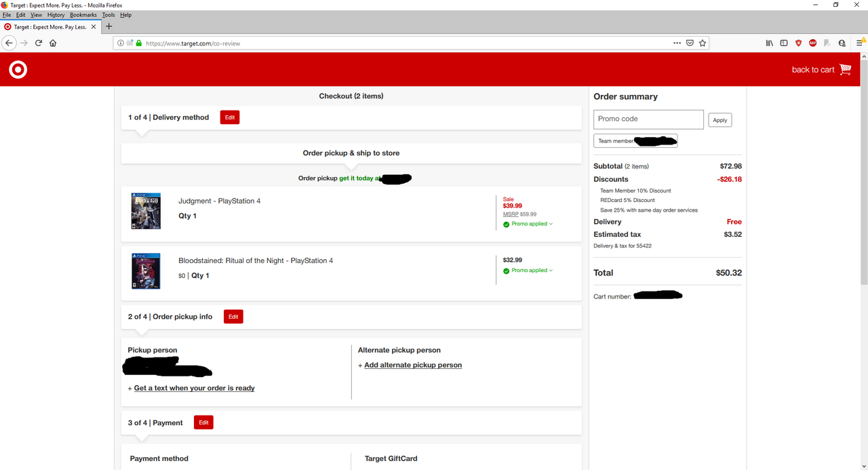The image size is (868, 470).
Task: Click the globe extension icon
Action: [842, 43]
